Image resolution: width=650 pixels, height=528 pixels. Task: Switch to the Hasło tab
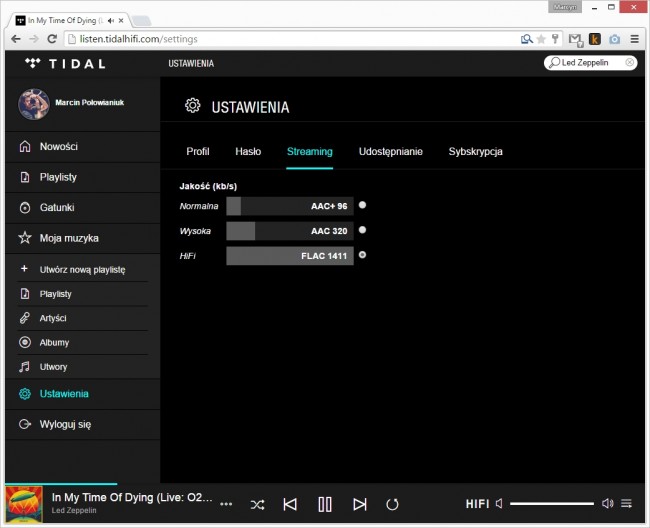(248, 152)
